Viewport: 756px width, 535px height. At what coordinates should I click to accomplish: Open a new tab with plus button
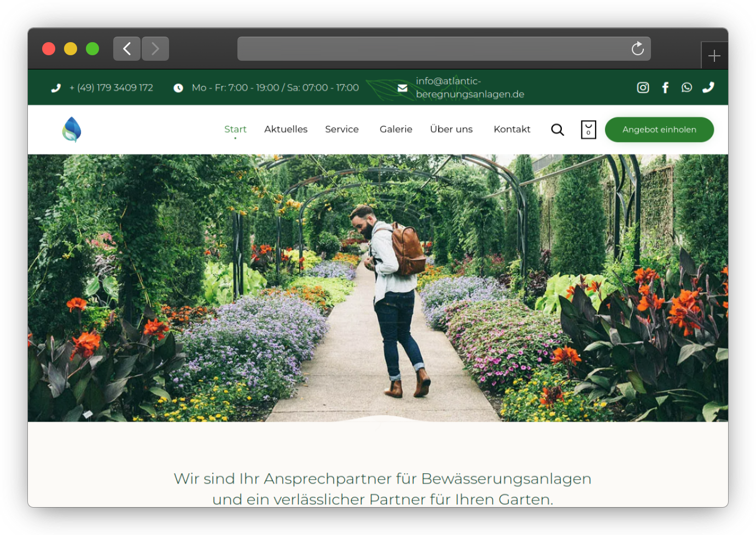(x=714, y=56)
